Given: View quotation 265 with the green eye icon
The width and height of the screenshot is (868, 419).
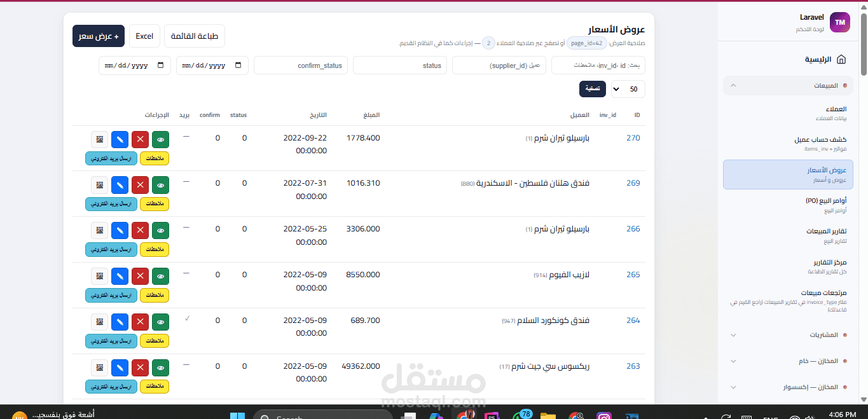Looking at the screenshot, I should coord(161,277).
